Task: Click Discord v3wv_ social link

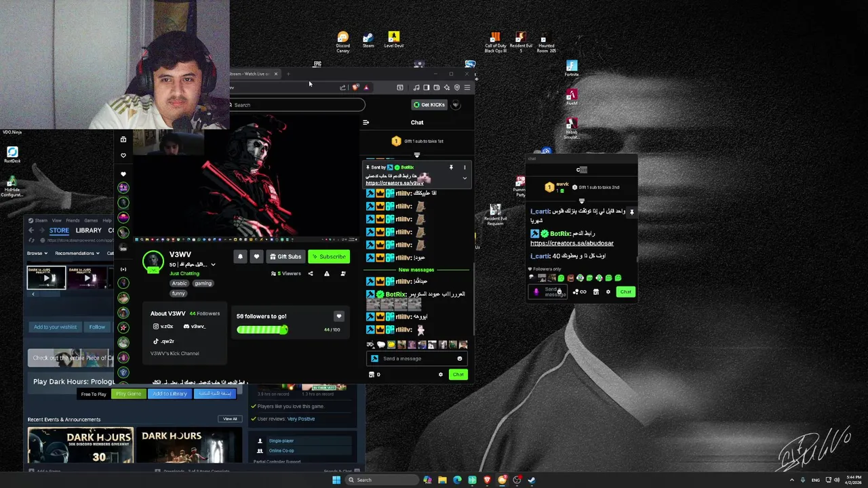Action: [195, 327]
